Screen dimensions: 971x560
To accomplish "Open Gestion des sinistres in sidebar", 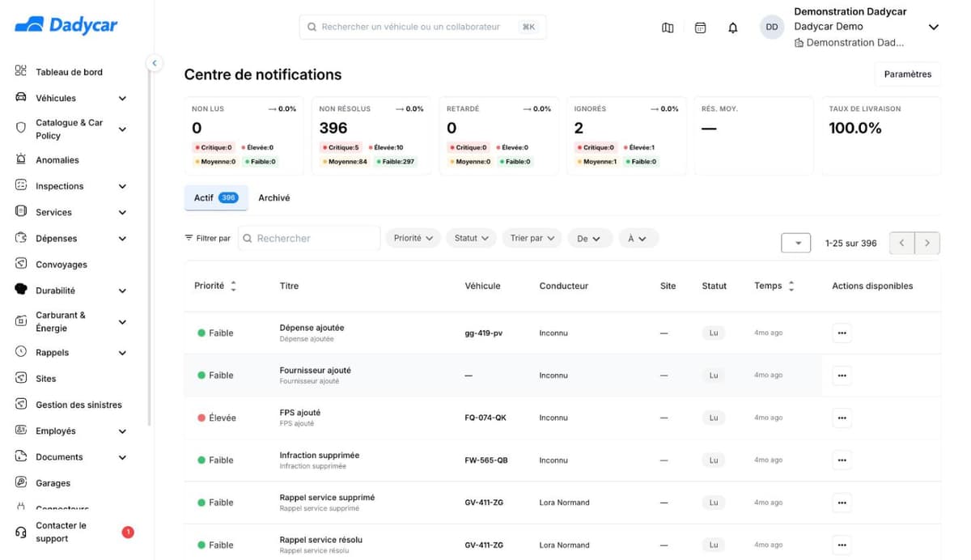I will point(78,405).
